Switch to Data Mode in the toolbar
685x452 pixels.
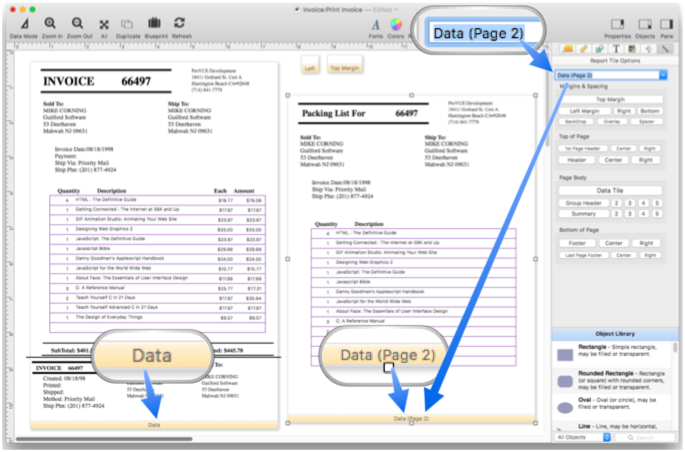[24, 24]
